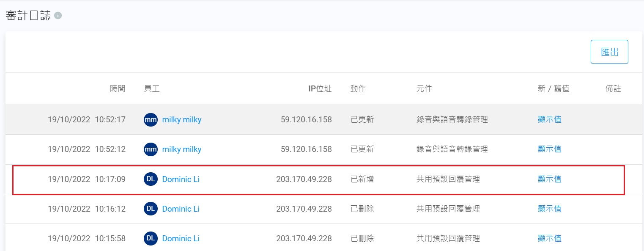Click the IP位址 column header

[320, 88]
